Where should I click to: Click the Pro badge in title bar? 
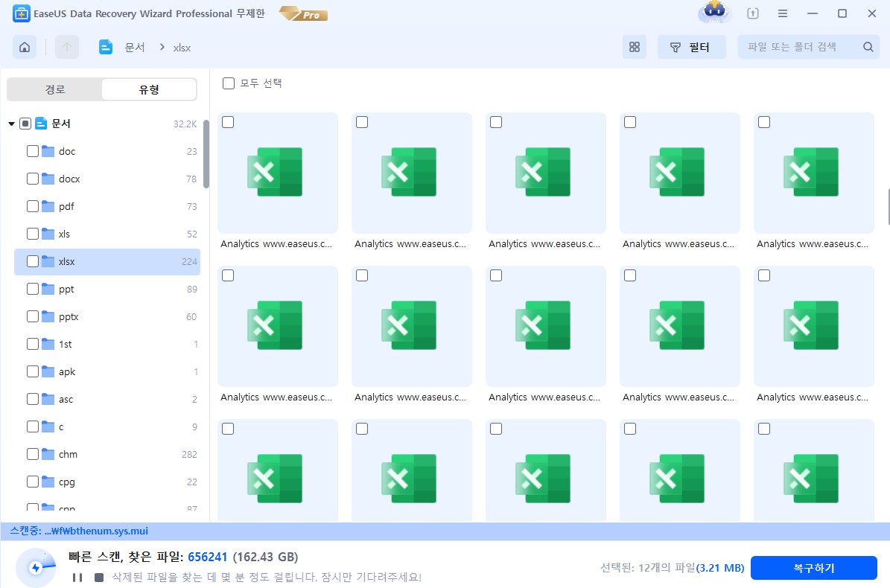pos(304,13)
